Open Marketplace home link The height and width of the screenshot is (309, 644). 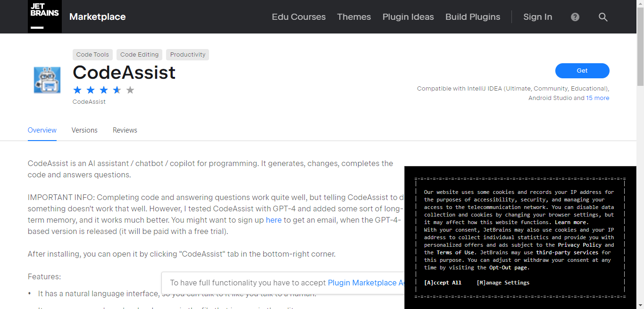(x=98, y=17)
